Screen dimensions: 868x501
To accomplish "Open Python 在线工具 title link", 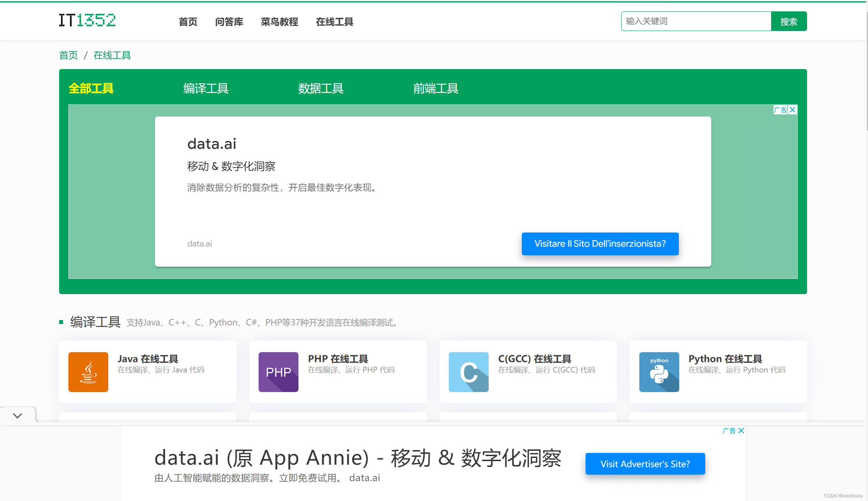I will (x=725, y=359).
